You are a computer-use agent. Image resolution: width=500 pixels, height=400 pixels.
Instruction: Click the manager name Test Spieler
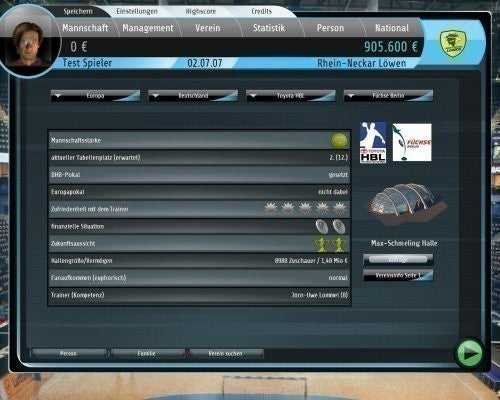87,63
